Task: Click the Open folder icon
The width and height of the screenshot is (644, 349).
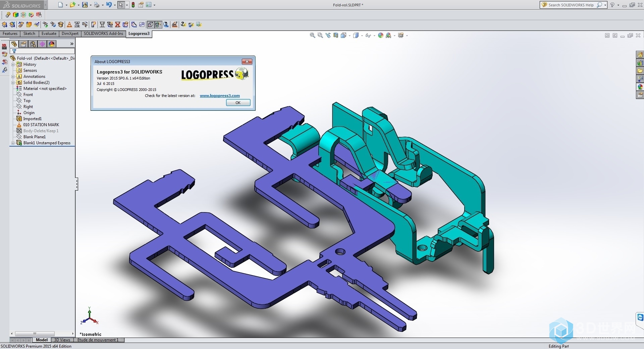Action: pyautogui.click(x=72, y=5)
